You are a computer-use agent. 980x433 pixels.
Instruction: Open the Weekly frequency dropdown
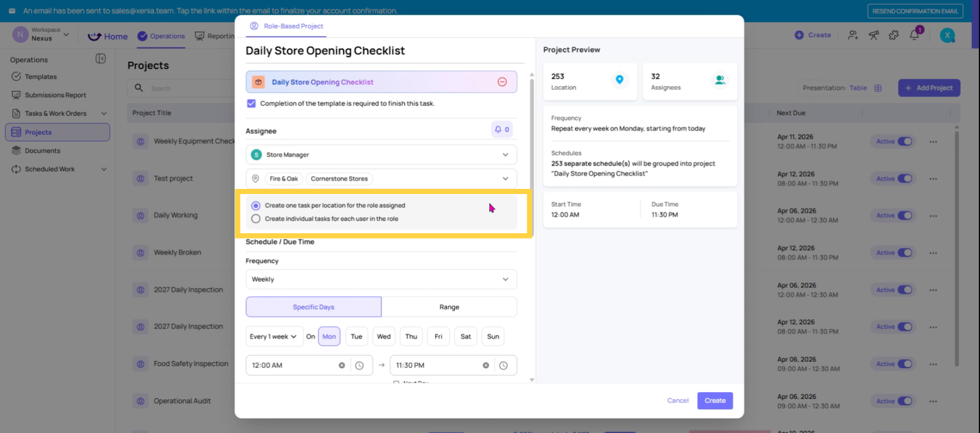click(381, 279)
